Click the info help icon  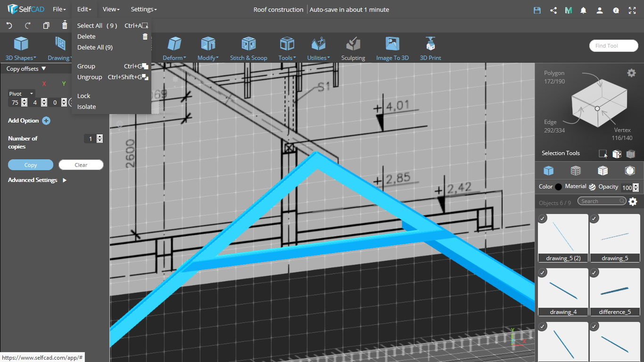pyautogui.click(x=616, y=10)
